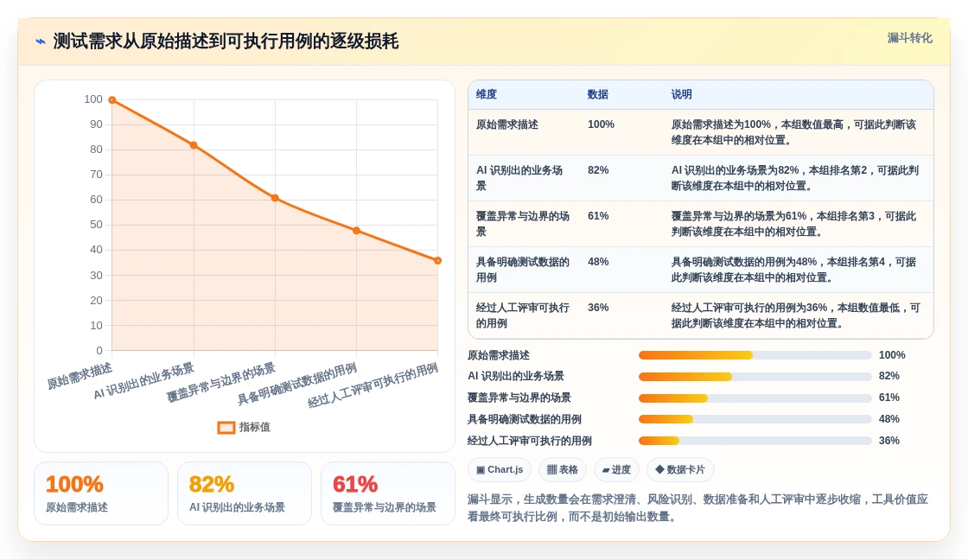Click the slanted x-axis label 覆盖异常与边界的场景
Image resolution: width=968 pixels, height=560 pixels.
221,383
